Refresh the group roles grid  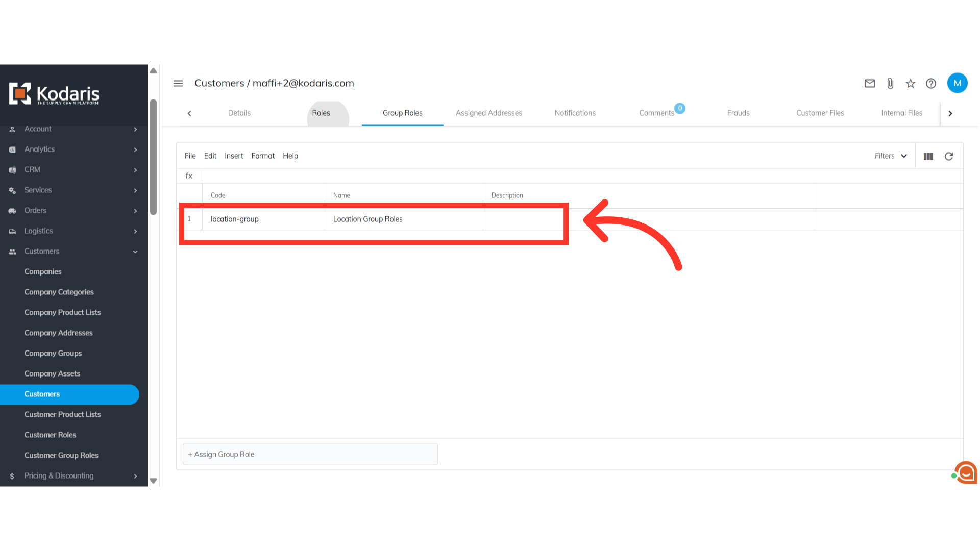coord(949,157)
